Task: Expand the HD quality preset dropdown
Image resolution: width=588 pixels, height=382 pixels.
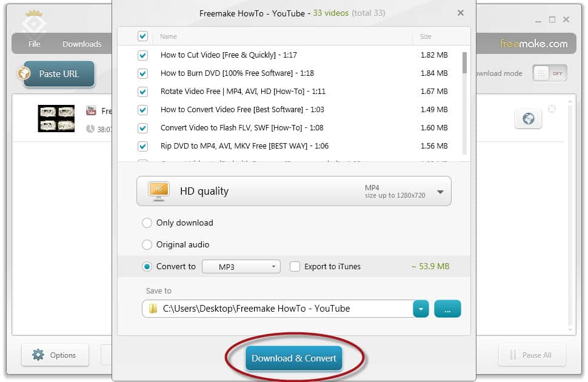Action: (293, 192)
